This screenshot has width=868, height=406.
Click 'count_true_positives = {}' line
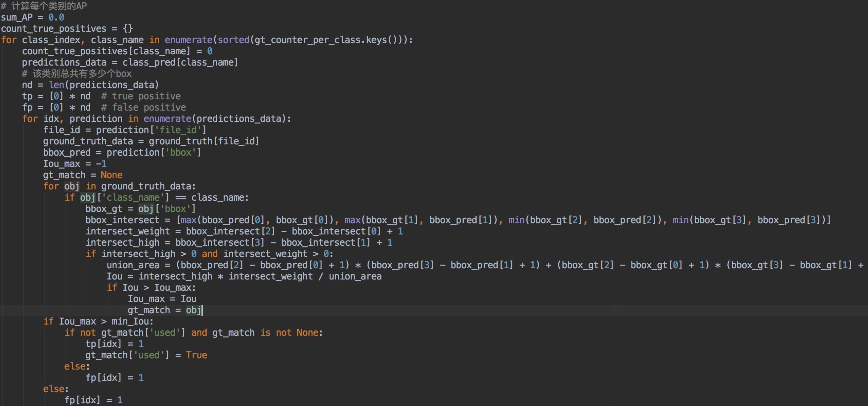coord(67,28)
